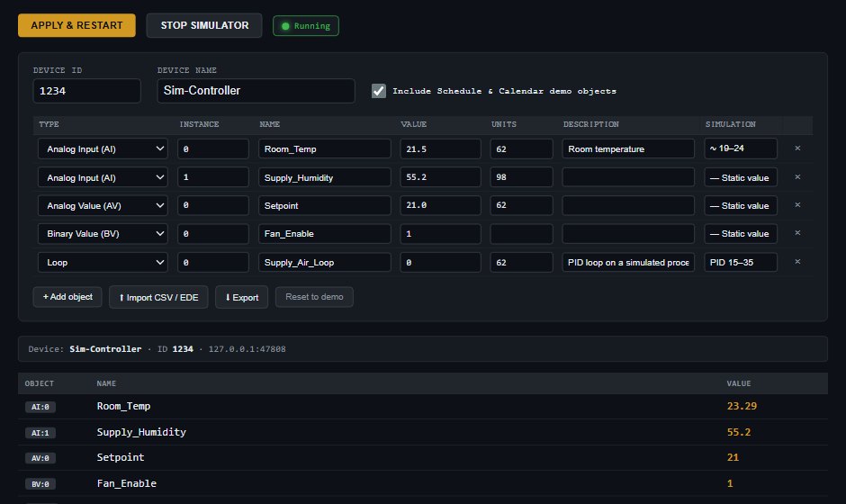Remove the Supply_Humidity object row
The image size is (846, 504).
(x=797, y=177)
